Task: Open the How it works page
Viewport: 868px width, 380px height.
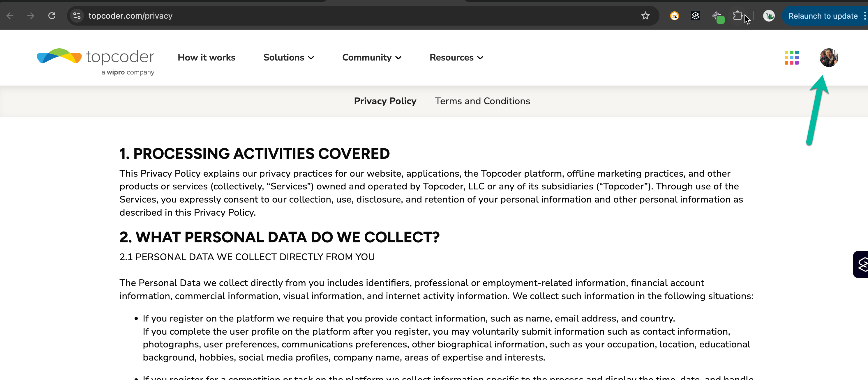Action: [x=206, y=58]
